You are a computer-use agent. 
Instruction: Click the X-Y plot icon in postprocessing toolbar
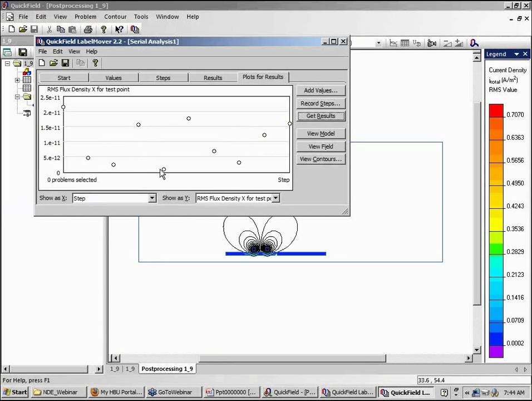tap(393, 43)
